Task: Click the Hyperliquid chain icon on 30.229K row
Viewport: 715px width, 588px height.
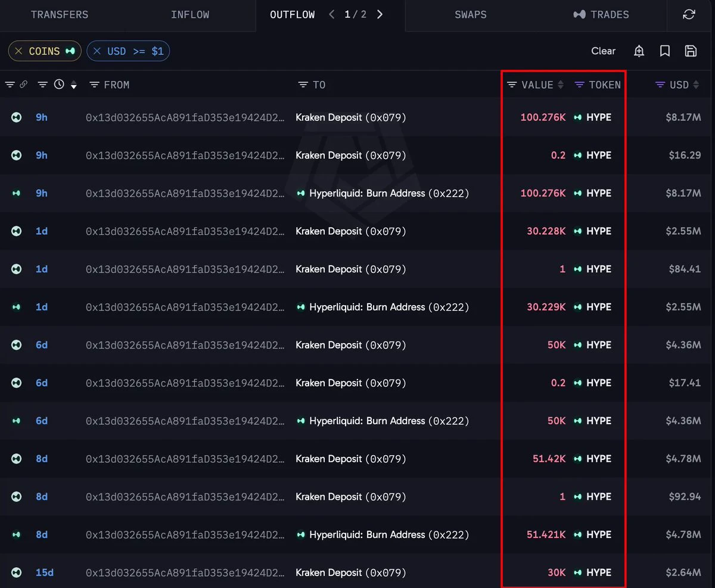Action: click(x=16, y=307)
